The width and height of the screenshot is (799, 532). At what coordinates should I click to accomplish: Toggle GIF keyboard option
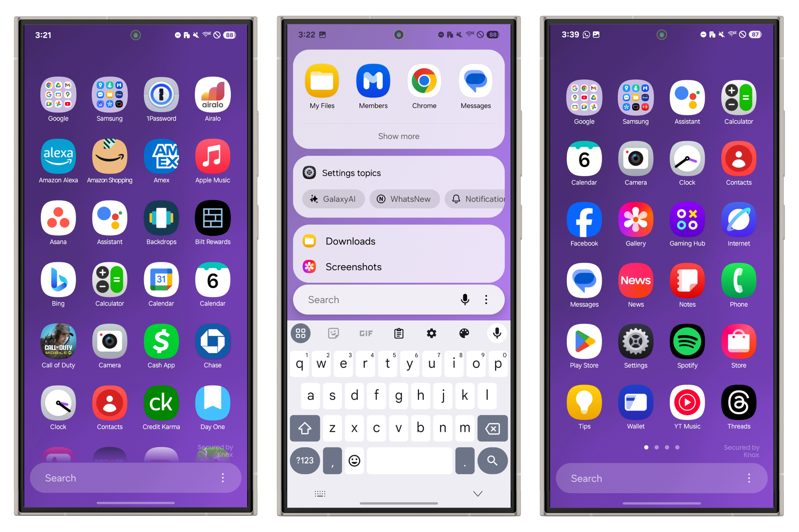365,332
